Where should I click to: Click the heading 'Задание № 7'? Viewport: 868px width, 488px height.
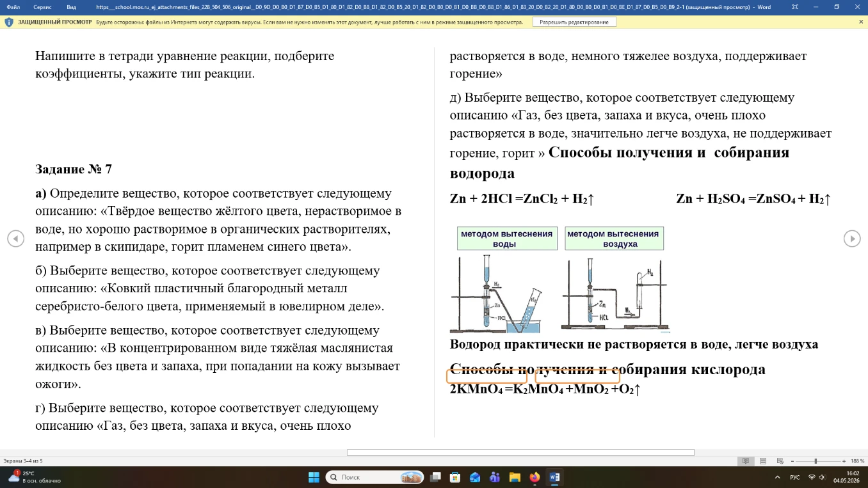[x=74, y=169]
